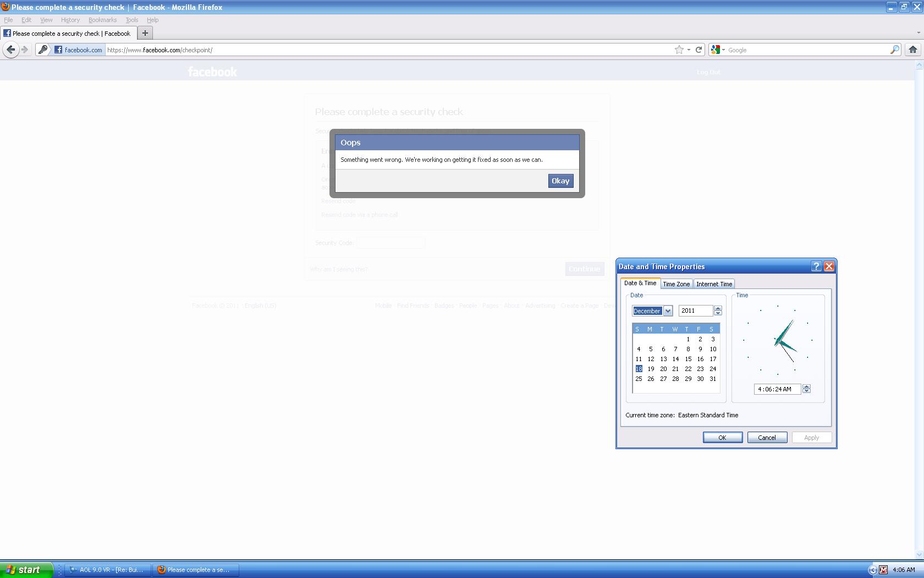The width and height of the screenshot is (924, 578).
Task: Open the File menu
Action: click(8, 20)
